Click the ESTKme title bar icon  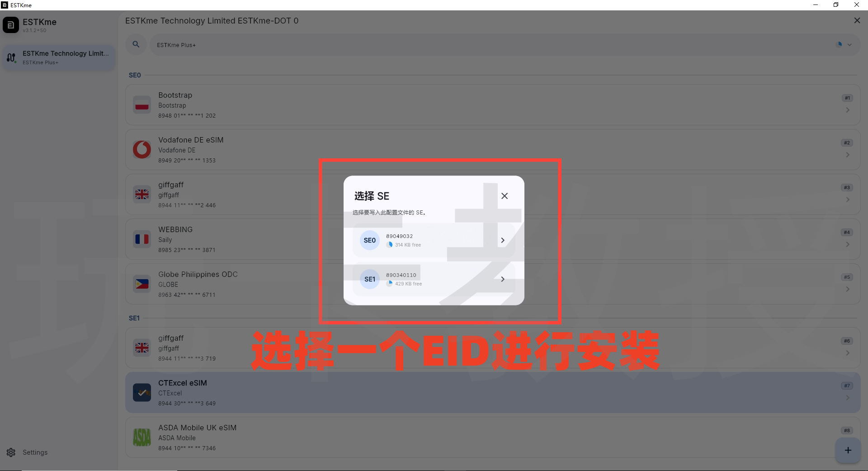pyautogui.click(x=5, y=5)
